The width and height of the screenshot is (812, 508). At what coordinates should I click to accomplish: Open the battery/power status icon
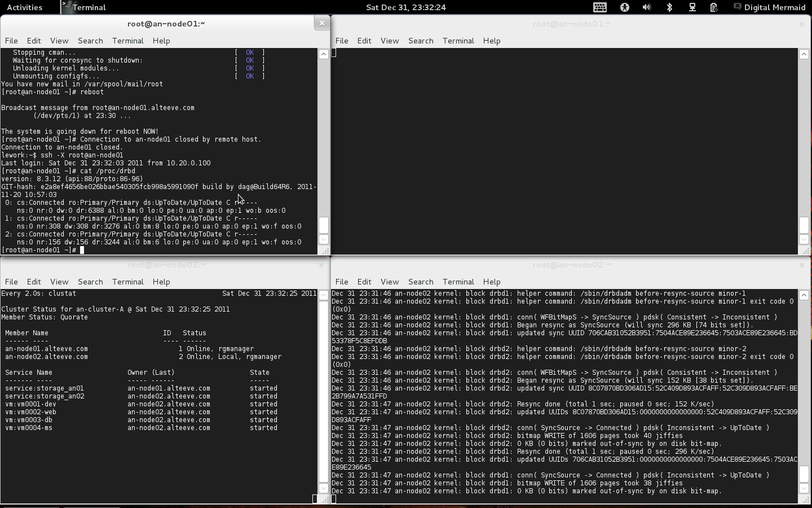[713, 7]
